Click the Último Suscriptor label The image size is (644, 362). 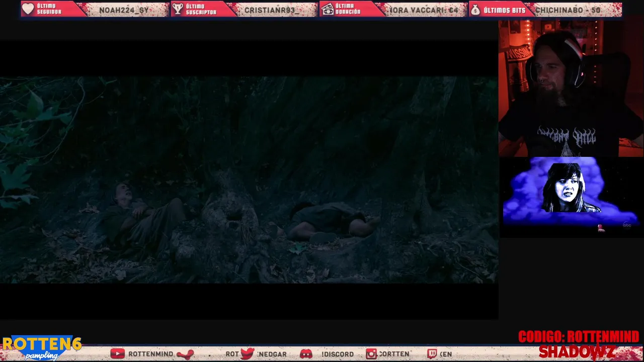click(201, 9)
